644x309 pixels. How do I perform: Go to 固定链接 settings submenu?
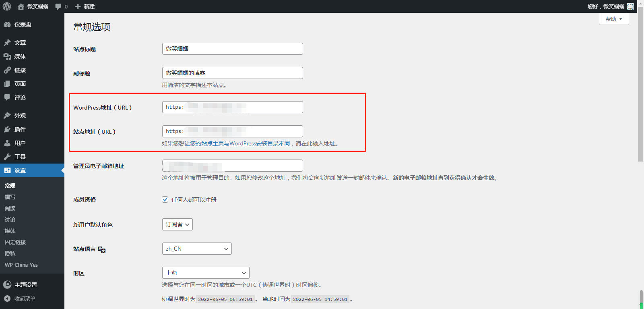point(15,242)
